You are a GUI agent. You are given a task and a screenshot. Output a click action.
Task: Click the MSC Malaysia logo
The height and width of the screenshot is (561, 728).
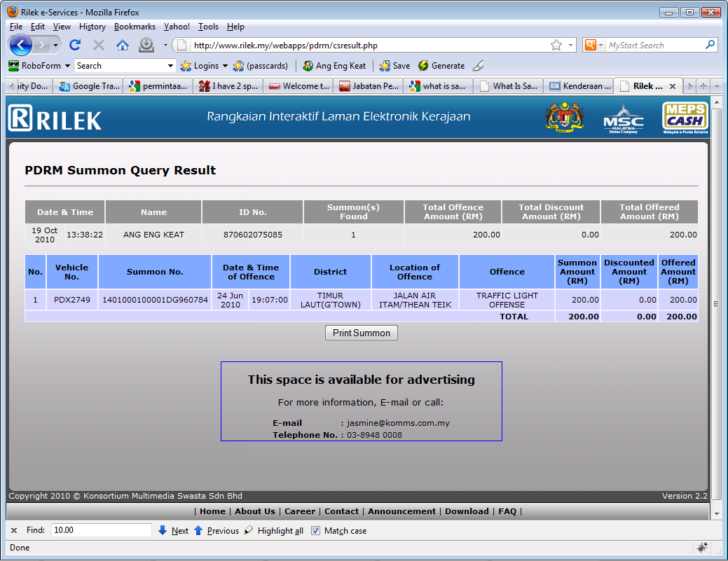(x=623, y=119)
